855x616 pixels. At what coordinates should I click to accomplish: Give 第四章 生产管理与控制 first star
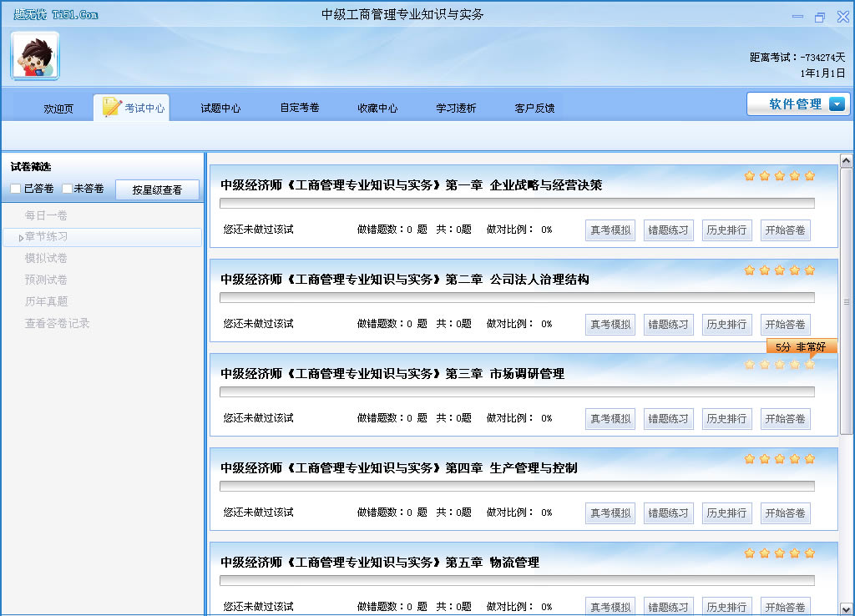click(x=750, y=458)
